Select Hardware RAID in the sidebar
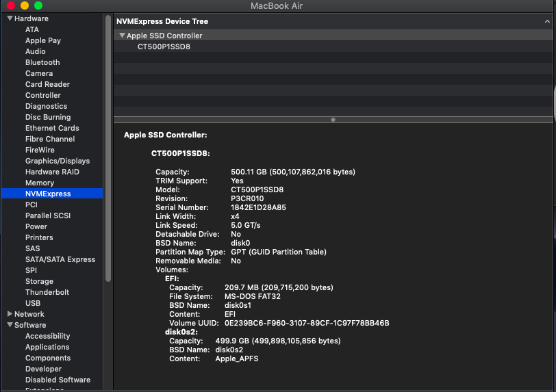The width and height of the screenshot is (556, 392). (52, 172)
